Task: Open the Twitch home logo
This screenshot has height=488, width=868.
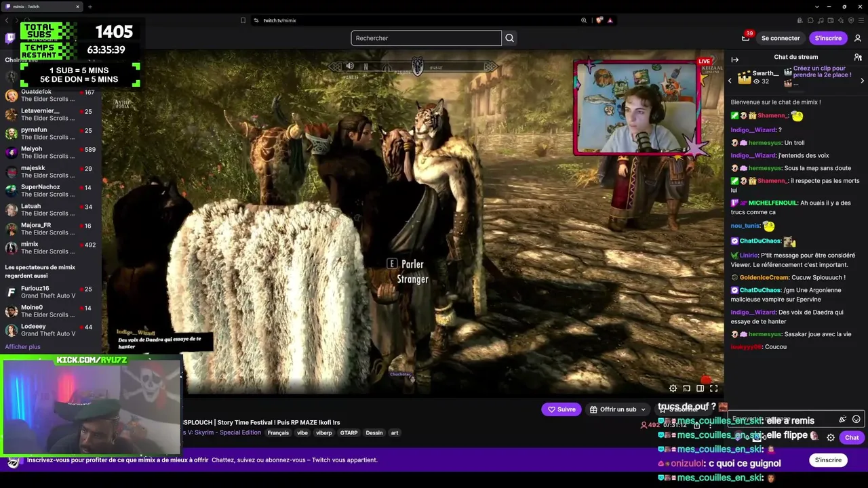Action: (x=10, y=38)
